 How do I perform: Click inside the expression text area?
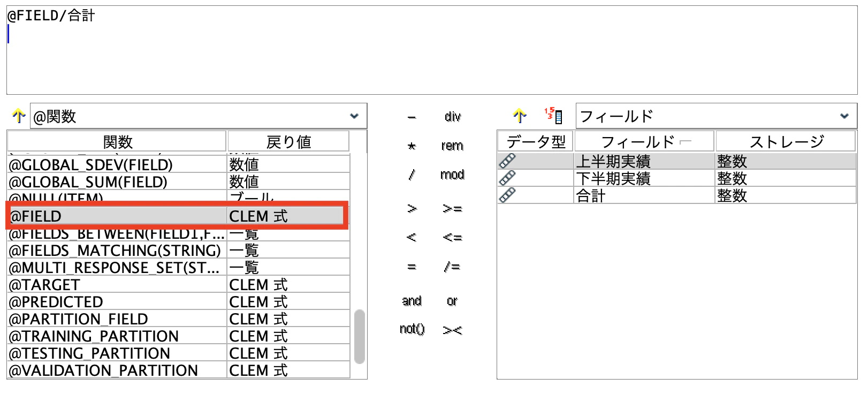pos(432,50)
